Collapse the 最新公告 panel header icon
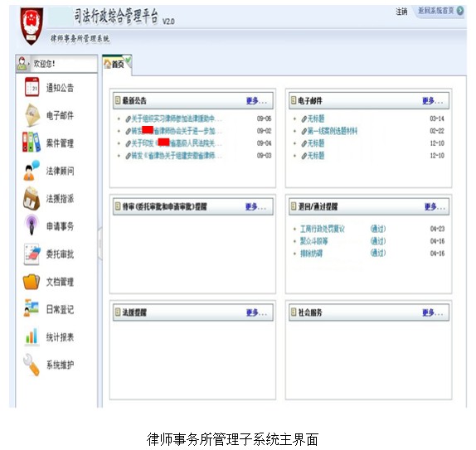This screenshot has height=450, width=476. pyautogui.click(x=118, y=99)
